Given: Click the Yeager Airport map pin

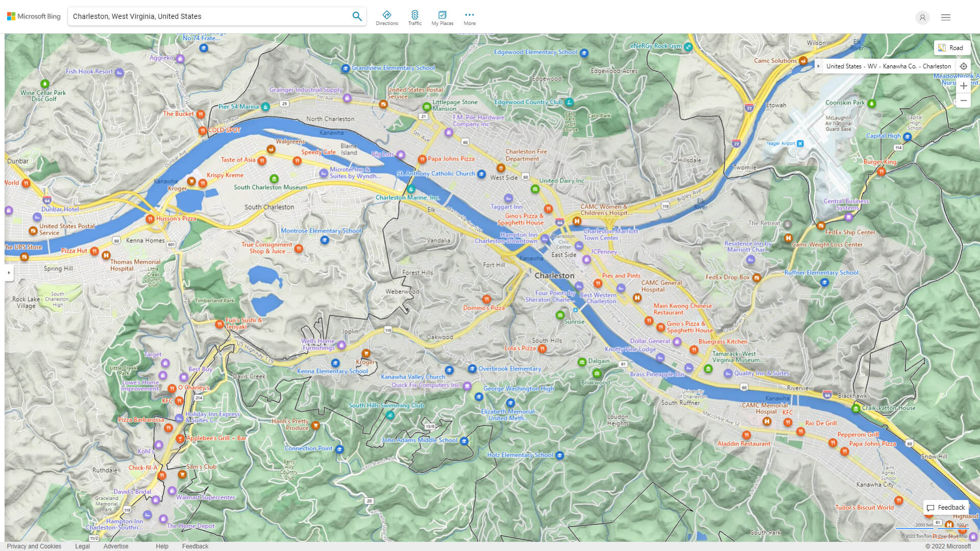Looking at the screenshot, I should 800,144.
